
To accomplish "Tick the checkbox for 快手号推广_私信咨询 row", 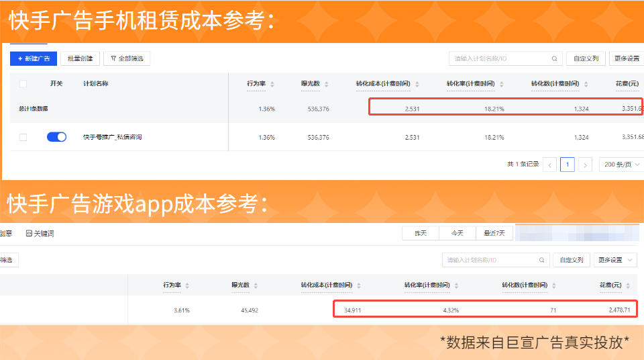I will point(23,137).
